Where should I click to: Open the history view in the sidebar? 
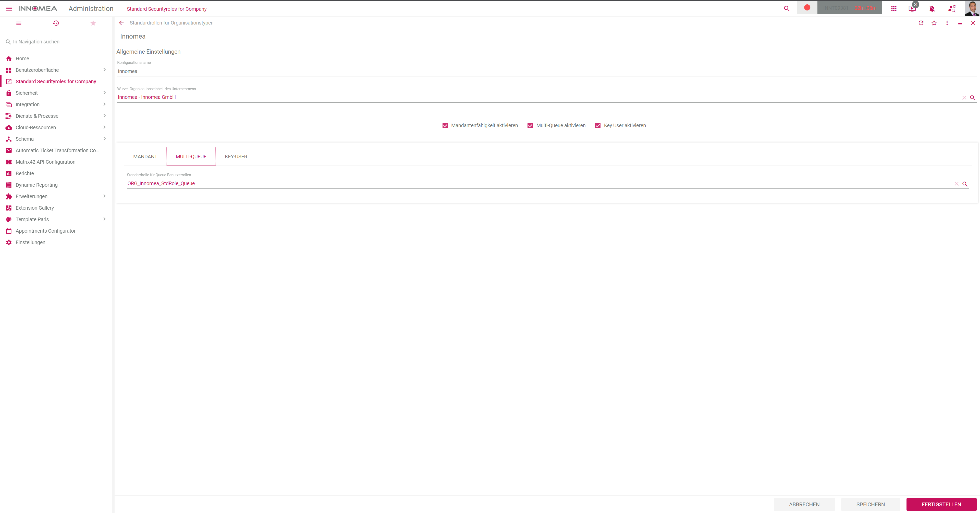point(56,23)
